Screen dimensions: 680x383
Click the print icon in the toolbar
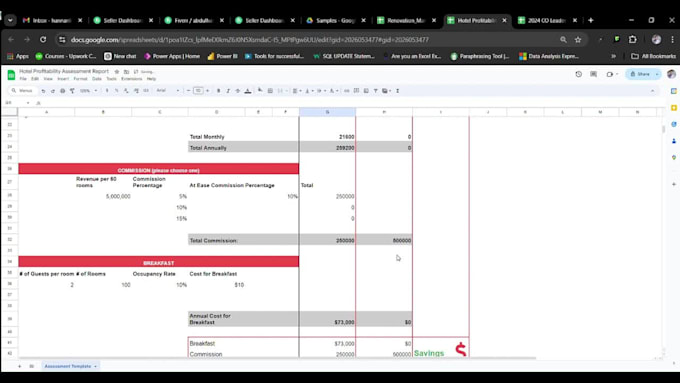[x=62, y=91]
